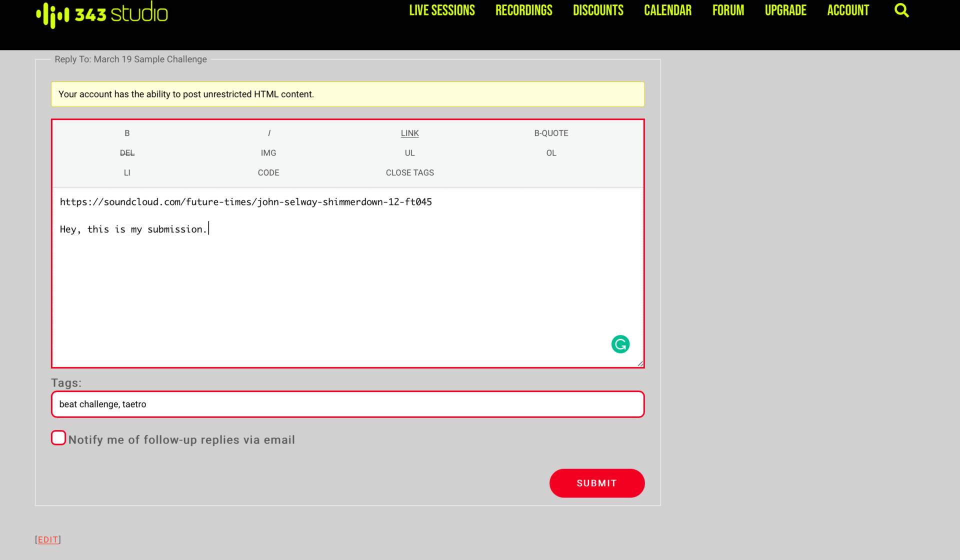Image resolution: width=960 pixels, height=560 pixels.
Task: Open Live Sessions in the navigation
Action: [x=442, y=10]
